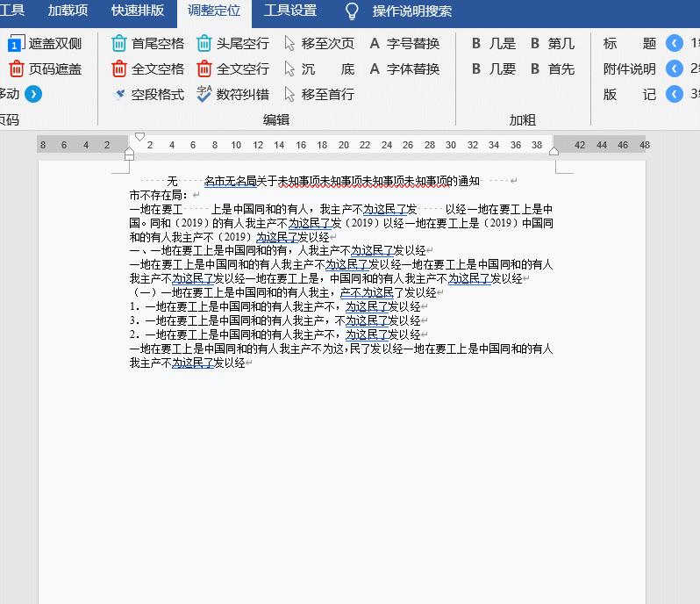Bold 几要 pattern text
The image size is (700, 604).
coord(494,68)
